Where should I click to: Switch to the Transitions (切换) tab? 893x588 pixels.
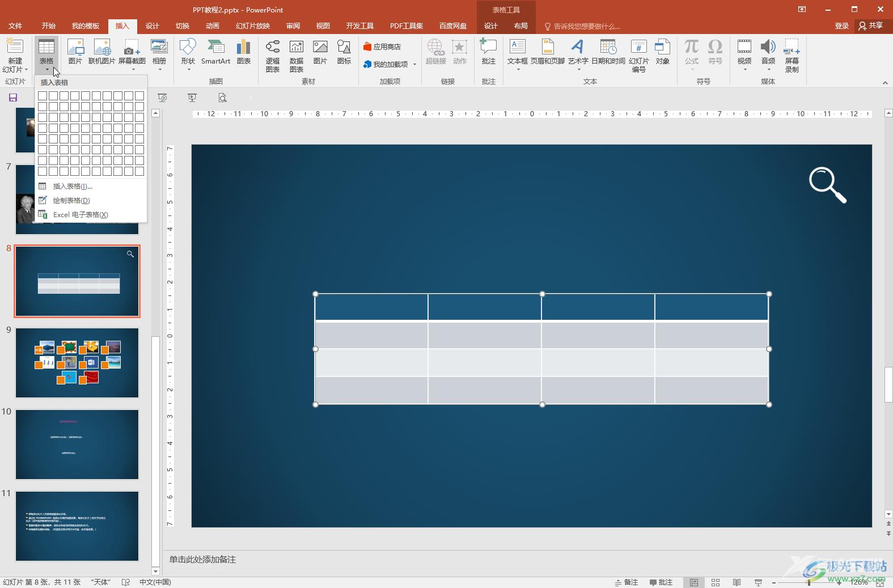pyautogui.click(x=183, y=26)
